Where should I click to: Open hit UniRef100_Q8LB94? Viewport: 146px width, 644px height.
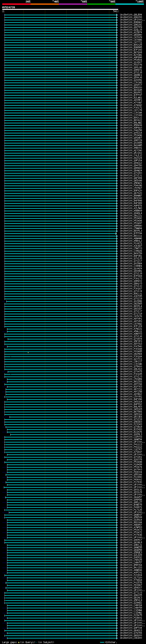(131, 15)
